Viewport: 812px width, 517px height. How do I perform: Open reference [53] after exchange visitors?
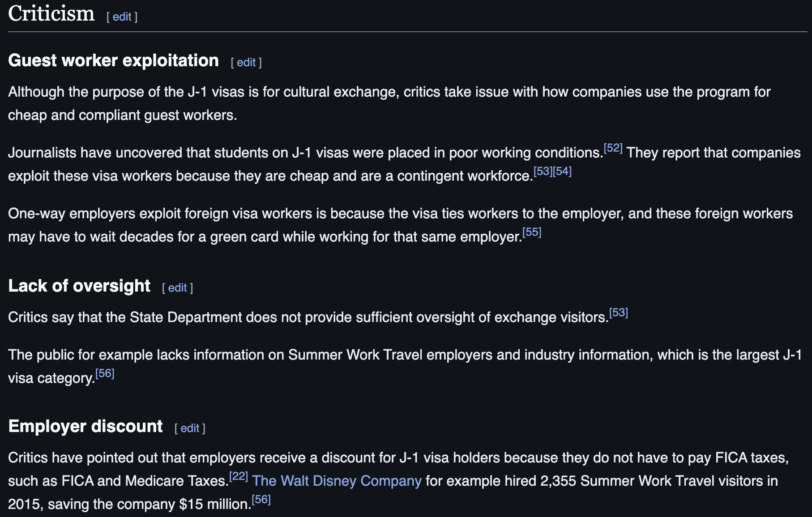pos(619,313)
